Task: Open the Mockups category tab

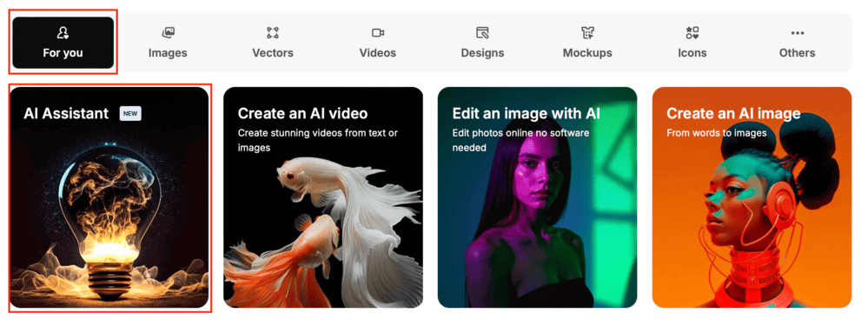Action: point(587,43)
